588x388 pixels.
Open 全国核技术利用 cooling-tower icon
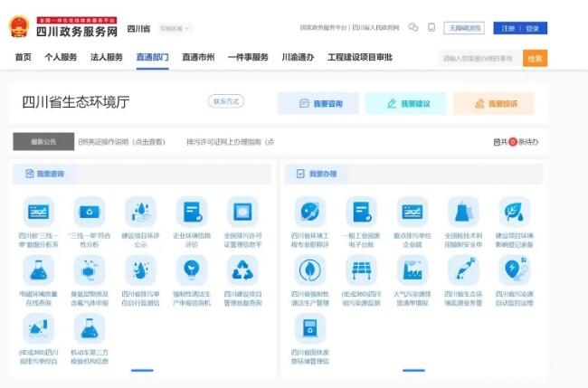[463, 213]
